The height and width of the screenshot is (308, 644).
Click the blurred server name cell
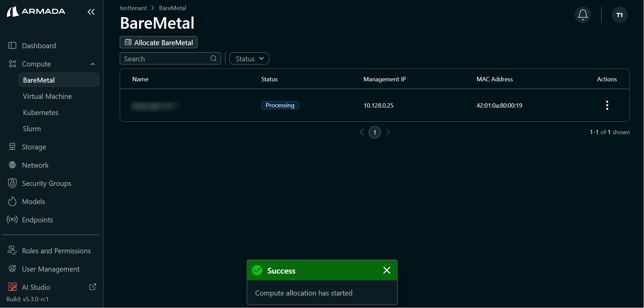(155, 106)
